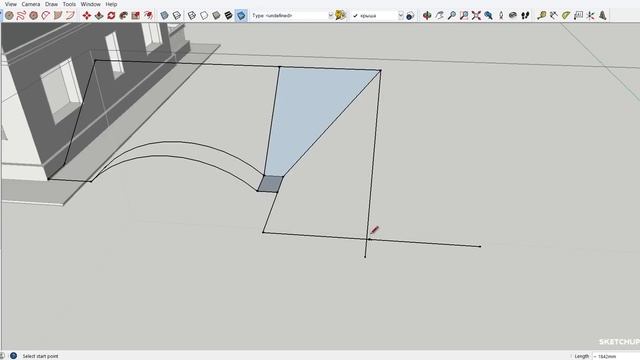
Task: Click the Zoom Extents icon
Action: 476,16
